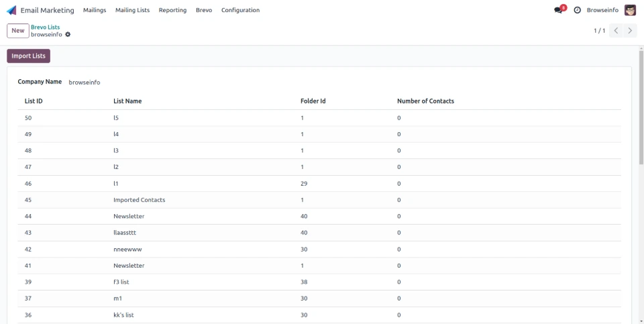Follow the Brevo Lists breadcrumb link
Viewport: 644px width, 324px height.
click(x=45, y=28)
